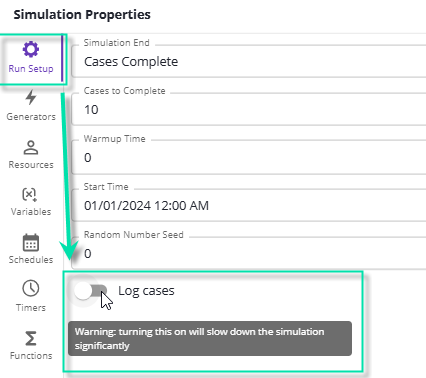Click the Schedules label in sidebar
This screenshot has height=378, width=426.
31,260
